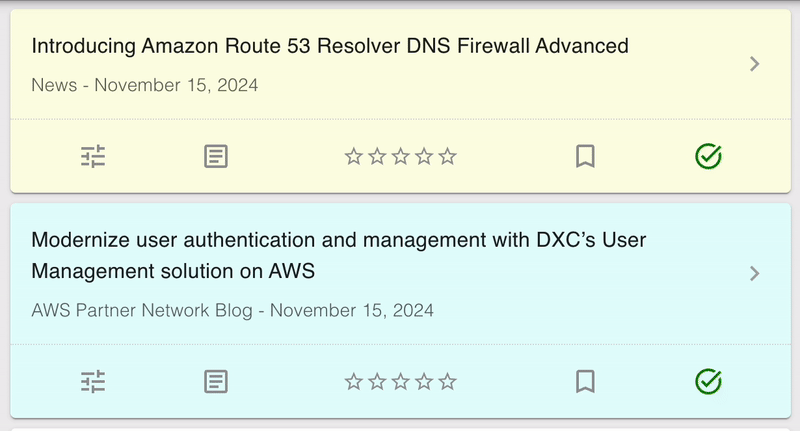Give Route 53 article five stars
800x431 pixels.
447,156
